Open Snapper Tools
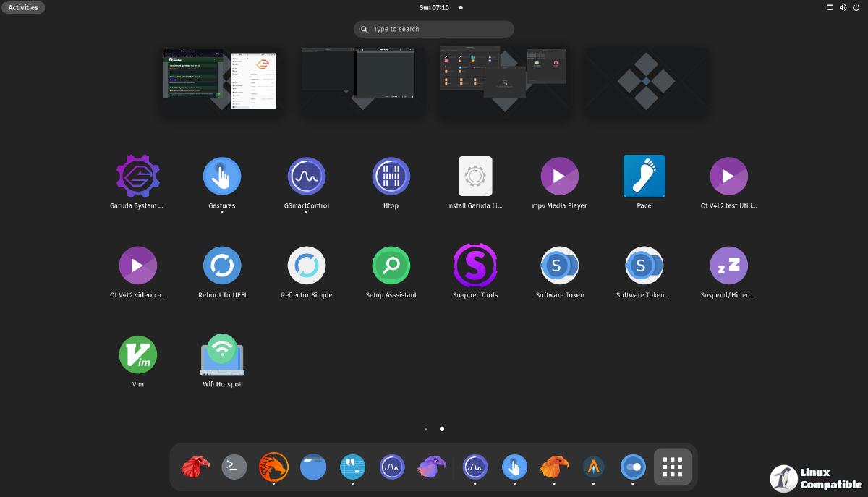 475,266
